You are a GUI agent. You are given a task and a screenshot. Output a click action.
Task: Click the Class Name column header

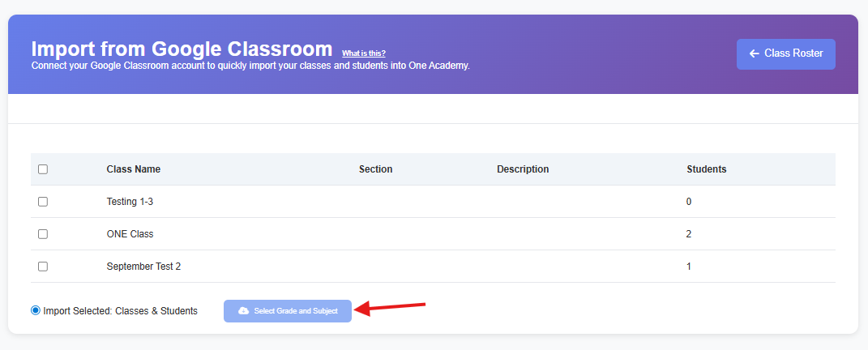tap(134, 169)
